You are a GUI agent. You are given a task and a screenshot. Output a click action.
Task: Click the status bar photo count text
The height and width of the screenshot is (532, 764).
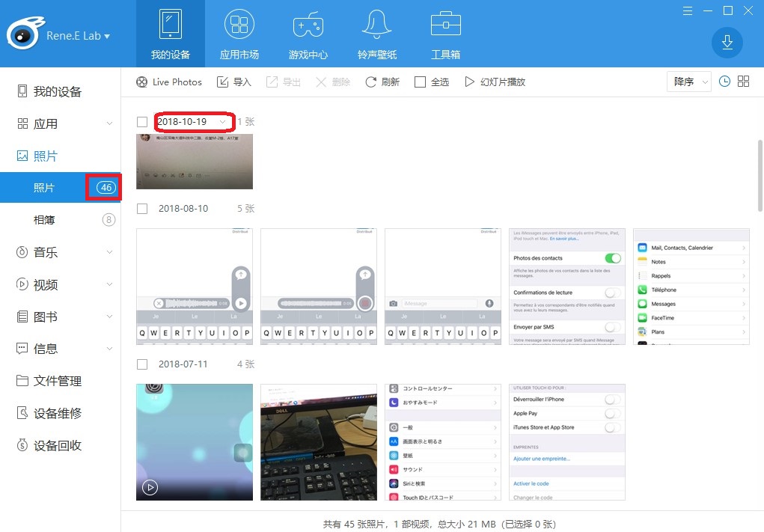(x=439, y=525)
